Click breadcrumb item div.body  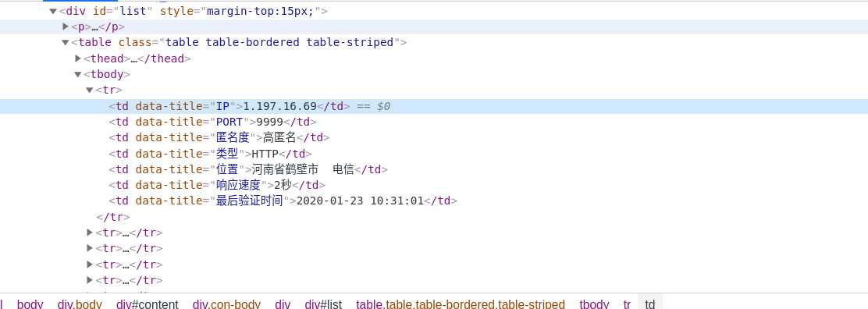click(x=80, y=304)
